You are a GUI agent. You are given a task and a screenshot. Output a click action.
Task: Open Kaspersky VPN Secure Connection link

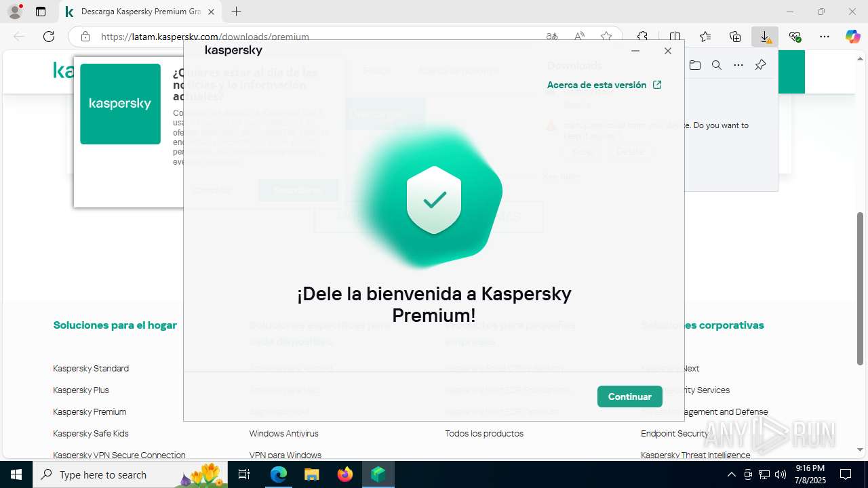[x=119, y=455]
